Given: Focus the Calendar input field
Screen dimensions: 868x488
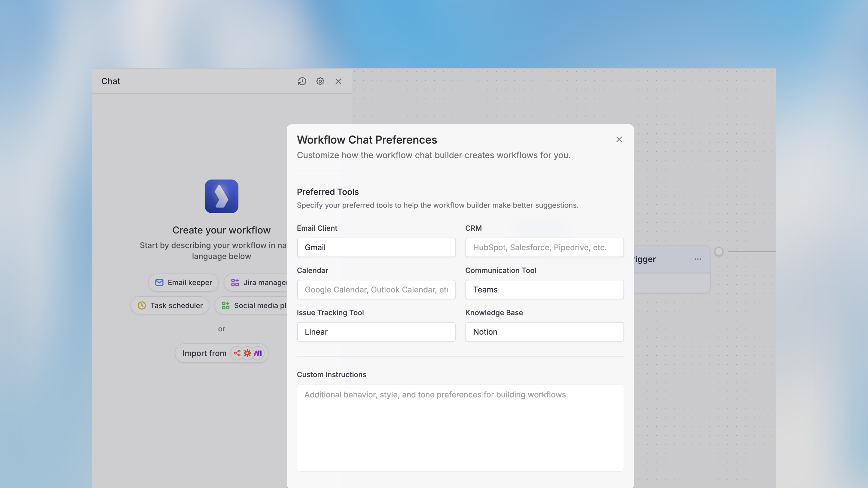Looking at the screenshot, I should pos(376,289).
